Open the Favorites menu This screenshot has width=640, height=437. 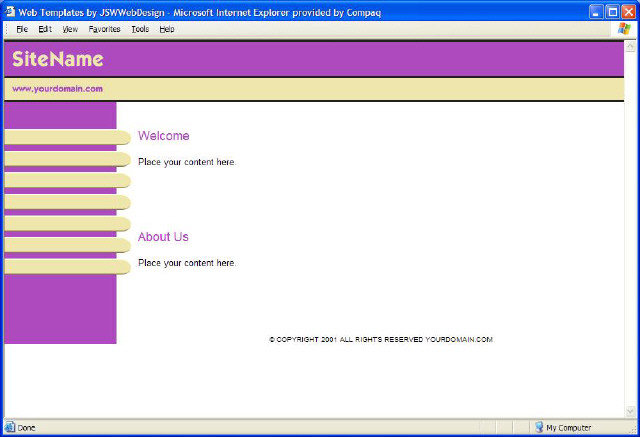click(104, 29)
